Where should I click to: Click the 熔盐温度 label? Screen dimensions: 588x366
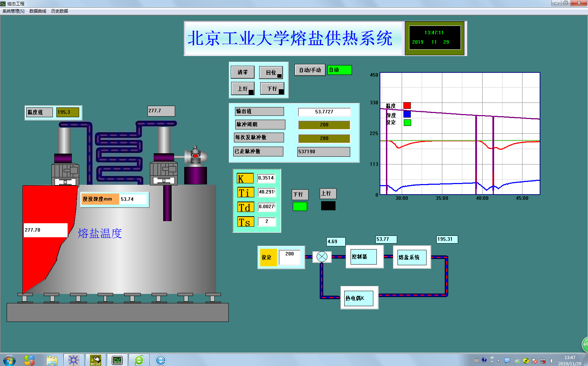pyautogui.click(x=100, y=233)
